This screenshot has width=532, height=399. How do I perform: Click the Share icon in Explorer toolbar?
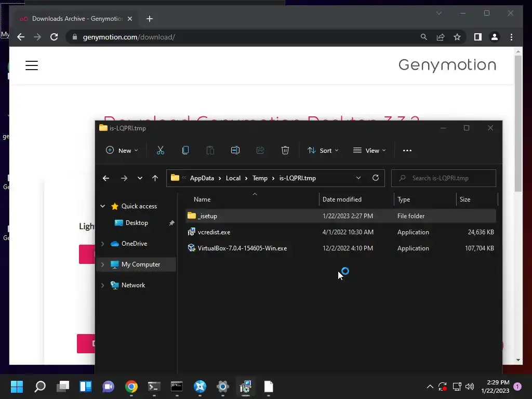[260, 150]
